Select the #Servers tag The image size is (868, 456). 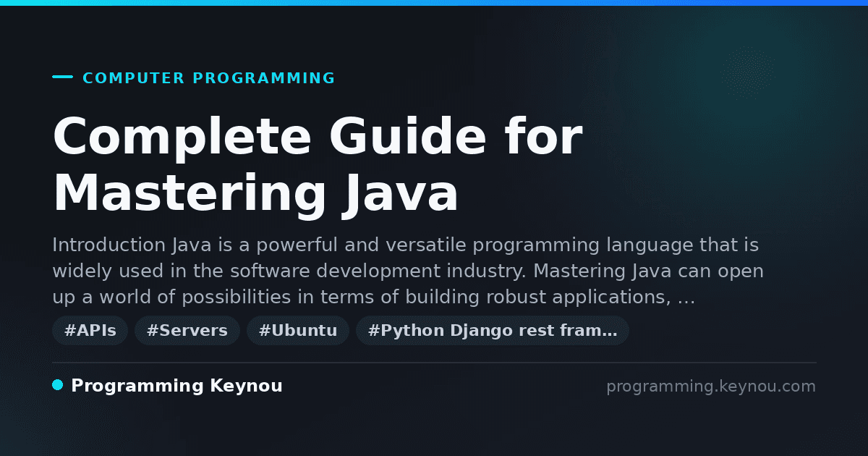187,331
